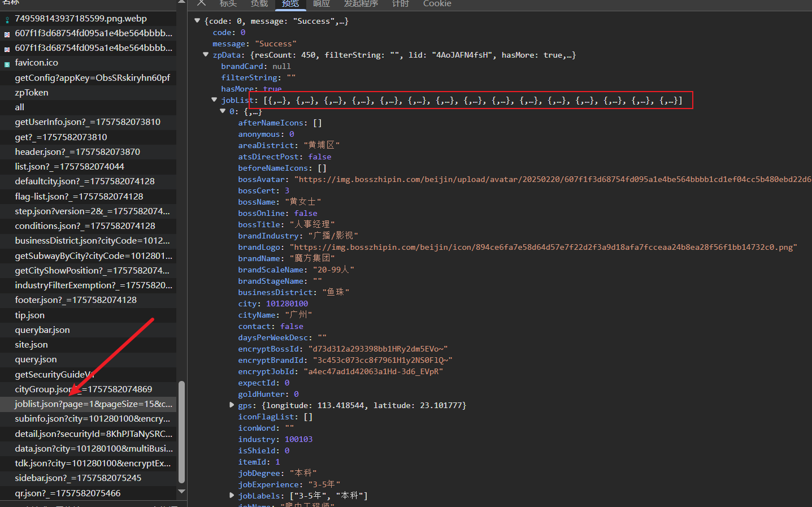Image resolution: width=812 pixels, height=507 pixels.
Task: Click the request list's scroll-down arrow
Action: 181,492
